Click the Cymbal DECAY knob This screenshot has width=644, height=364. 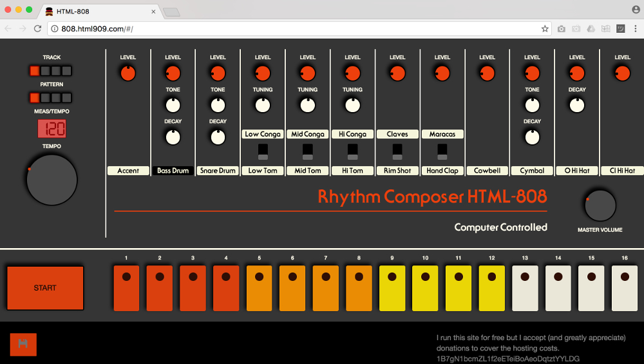point(533,137)
